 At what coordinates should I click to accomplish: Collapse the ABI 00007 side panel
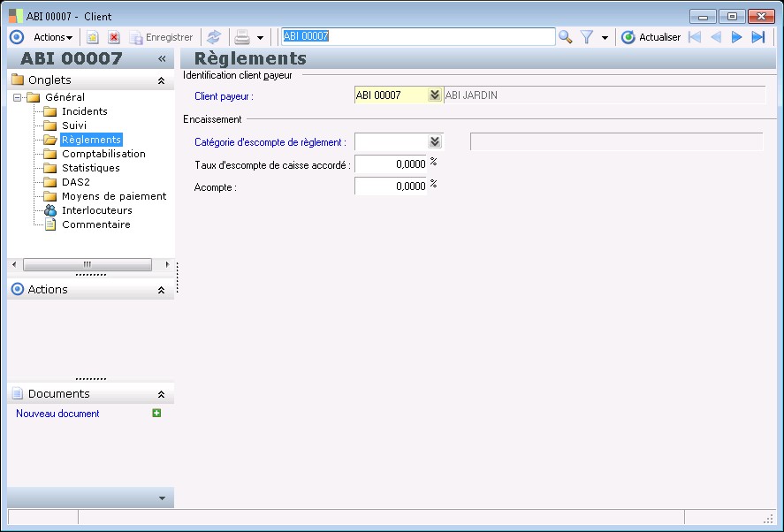coord(162,59)
